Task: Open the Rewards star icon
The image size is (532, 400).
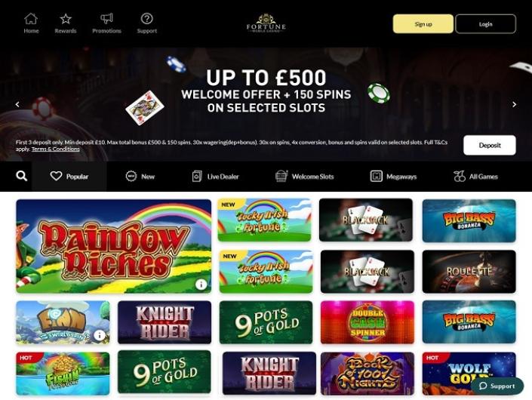Action: point(66,19)
